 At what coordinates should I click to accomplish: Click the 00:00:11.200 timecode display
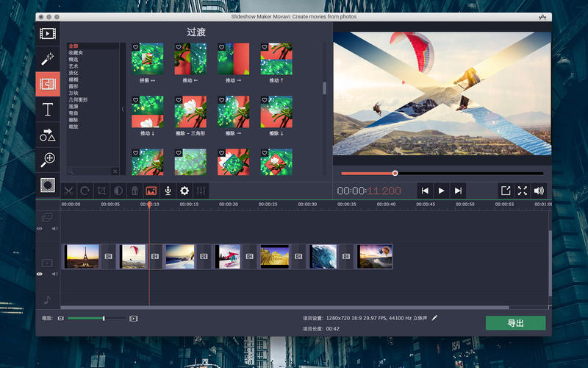coord(369,191)
